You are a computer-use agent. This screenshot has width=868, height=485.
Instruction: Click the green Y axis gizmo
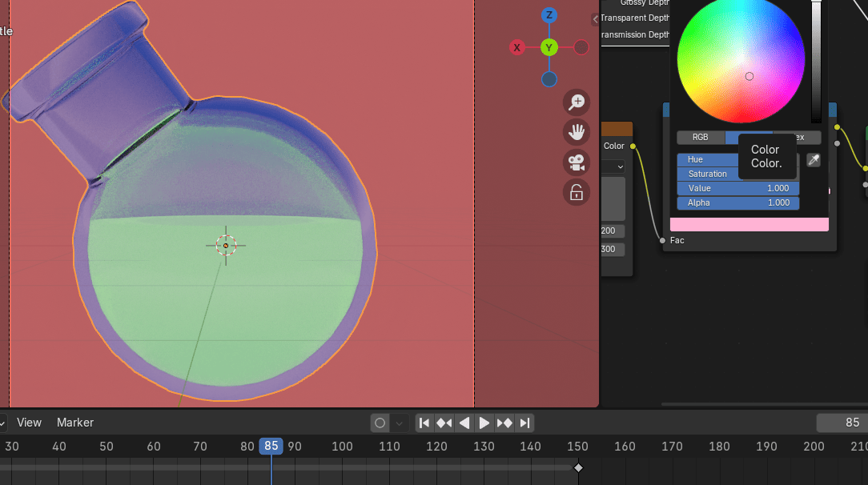pyautogui.click(x=549, y=48)
